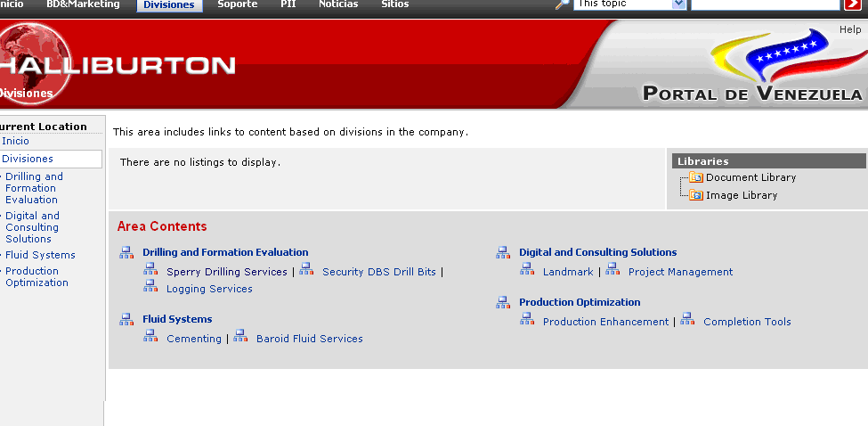Open the Landmark link
868x426 pixels.
coord(568,272)
